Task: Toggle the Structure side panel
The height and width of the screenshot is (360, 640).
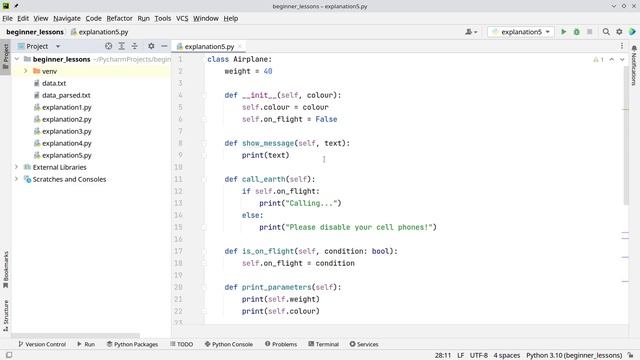Action: [x=5, y=315]
